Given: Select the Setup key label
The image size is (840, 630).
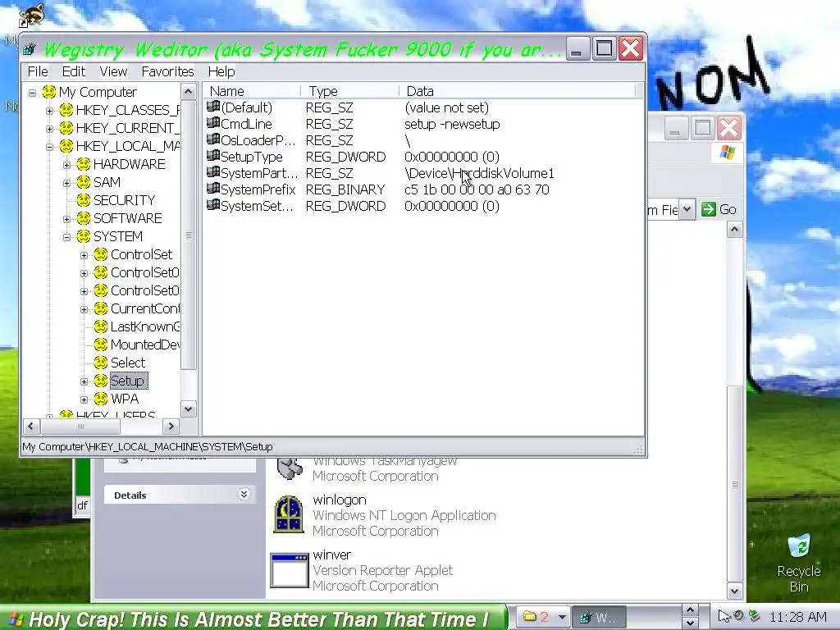Looking at the screenshot, I should [127, 381].
